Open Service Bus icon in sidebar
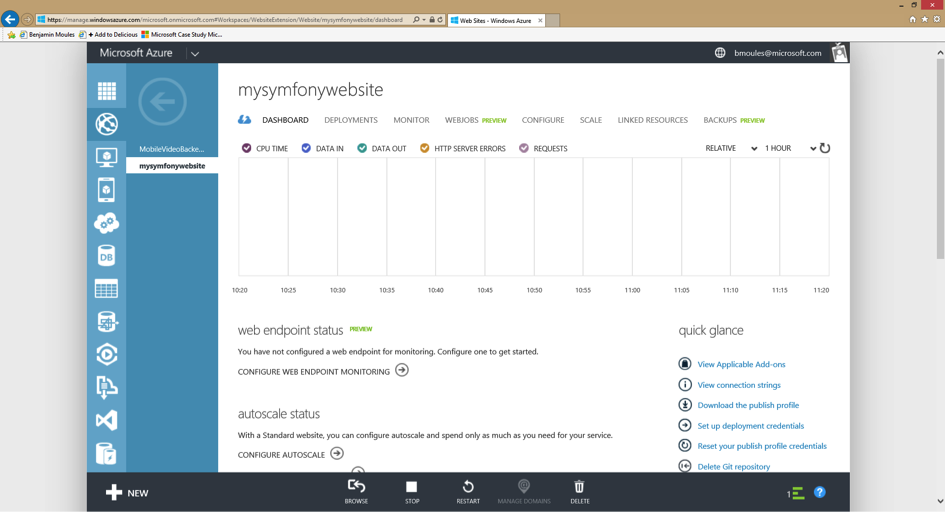 (x=107, y=387)
